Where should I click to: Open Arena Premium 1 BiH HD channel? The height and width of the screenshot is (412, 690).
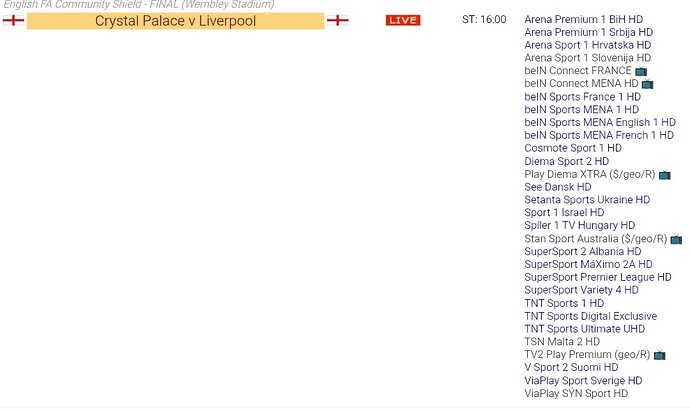(x=583, y=19)
